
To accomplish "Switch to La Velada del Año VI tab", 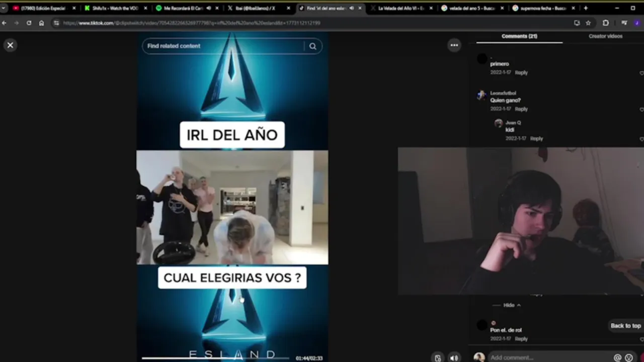I will point(400,8).
